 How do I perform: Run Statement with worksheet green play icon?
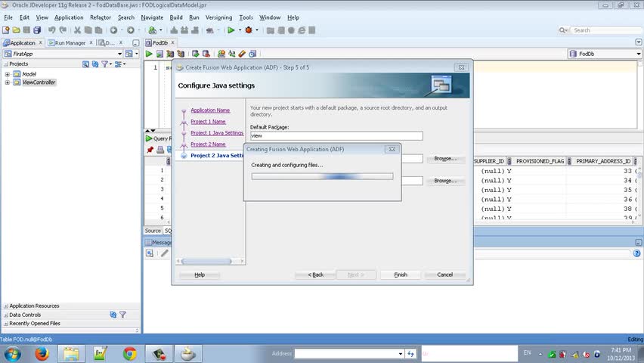[149, 54]
